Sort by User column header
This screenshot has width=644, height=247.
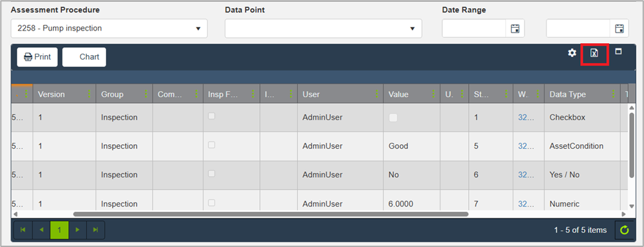click(x=311, y=94)
